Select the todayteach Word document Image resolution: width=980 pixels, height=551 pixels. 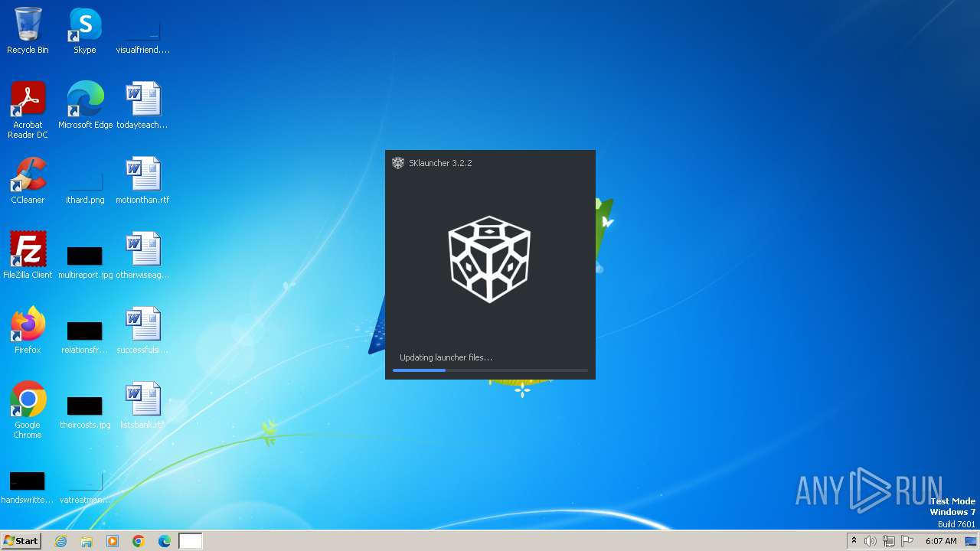click(142, 106)
